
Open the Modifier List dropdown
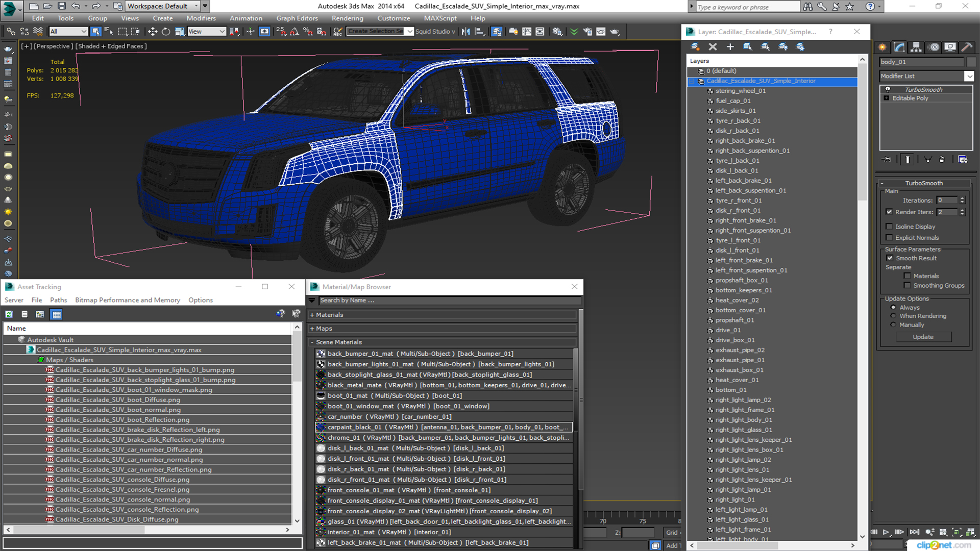969,76
